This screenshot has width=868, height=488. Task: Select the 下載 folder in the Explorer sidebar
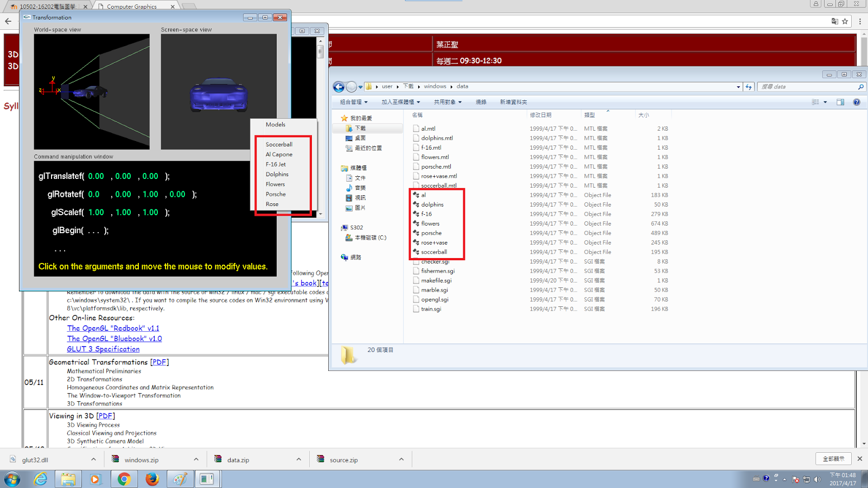[x=360, y=129]
